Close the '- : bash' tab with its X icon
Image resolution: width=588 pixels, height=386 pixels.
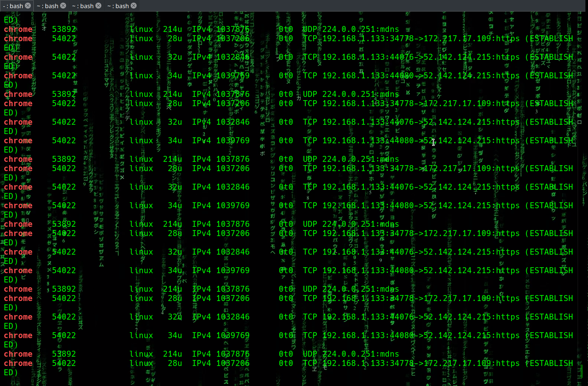28,6
